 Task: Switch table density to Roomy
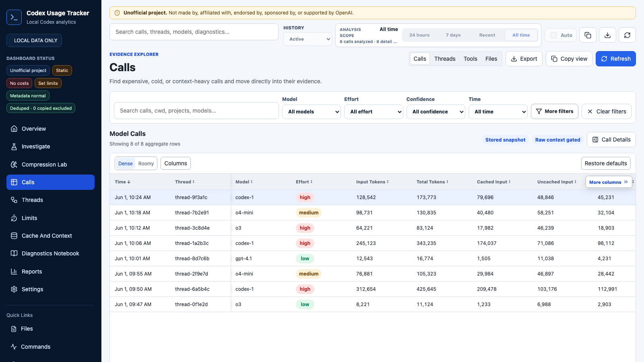pos(146,164)
